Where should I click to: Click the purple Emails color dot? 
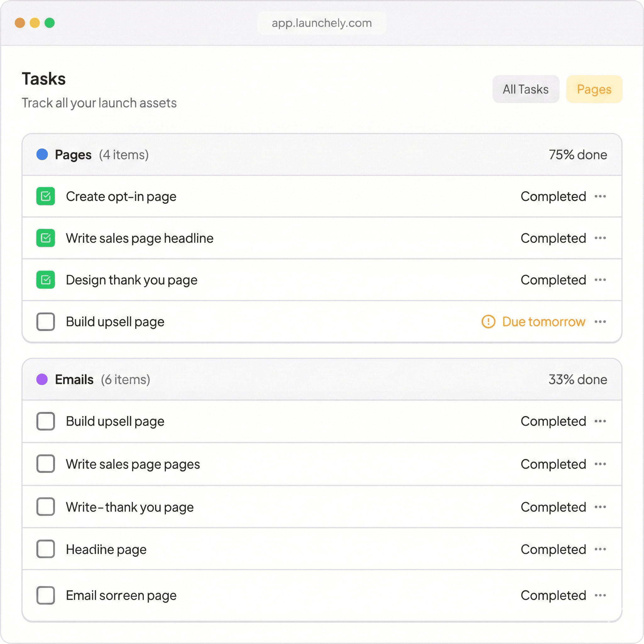point(42,379)
